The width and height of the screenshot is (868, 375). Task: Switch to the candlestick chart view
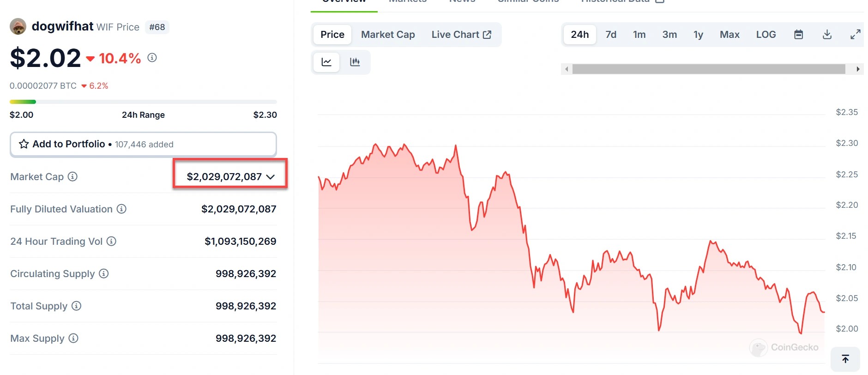[355, 62]
